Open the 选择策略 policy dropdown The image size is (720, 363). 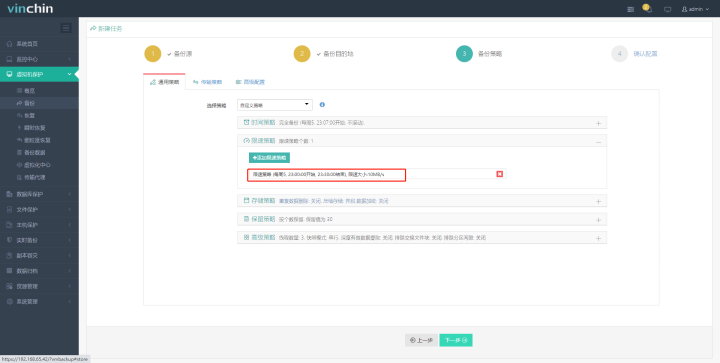275,105
